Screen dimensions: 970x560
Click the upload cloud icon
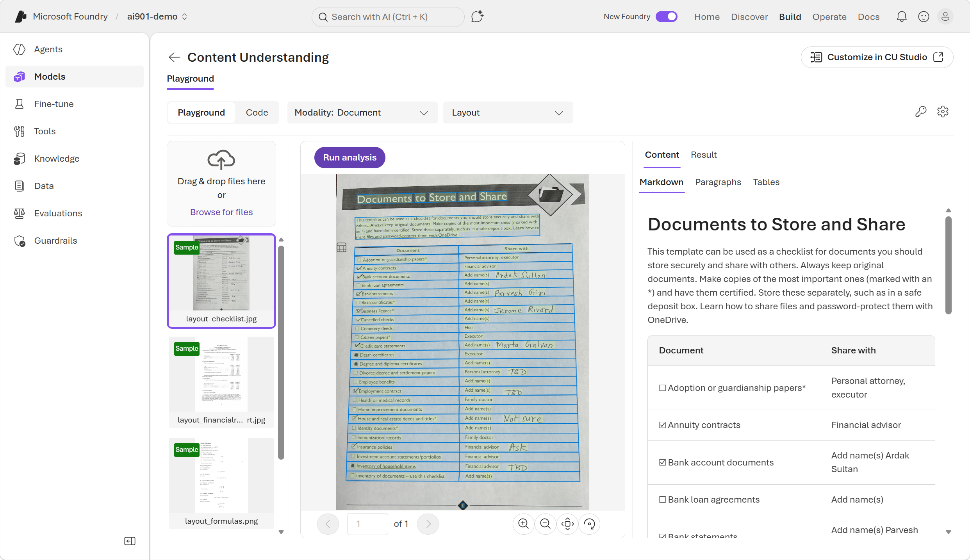221,159
